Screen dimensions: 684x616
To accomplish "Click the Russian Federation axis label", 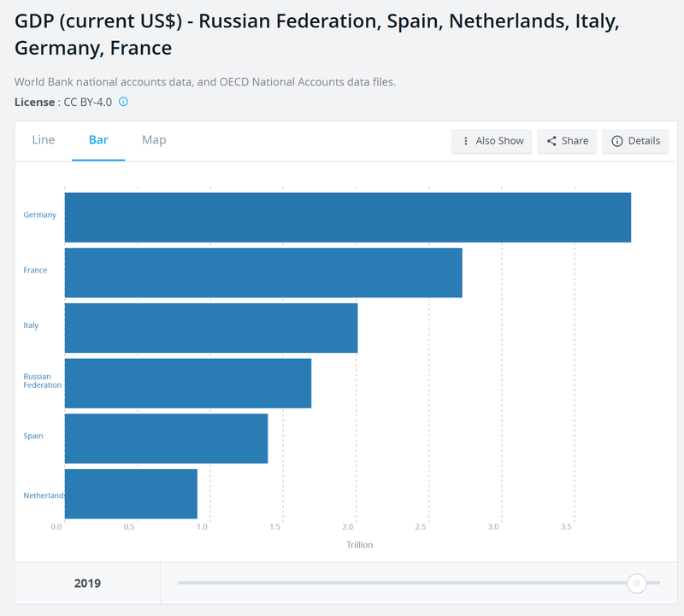I will 42,380.
